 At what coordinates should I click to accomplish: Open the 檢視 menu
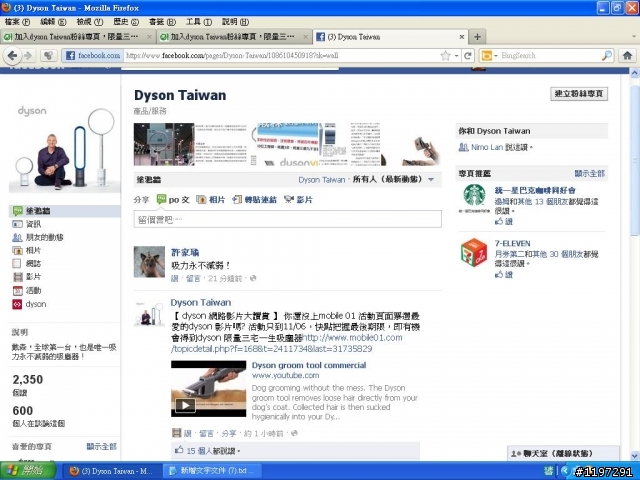(x=90, y=22)
